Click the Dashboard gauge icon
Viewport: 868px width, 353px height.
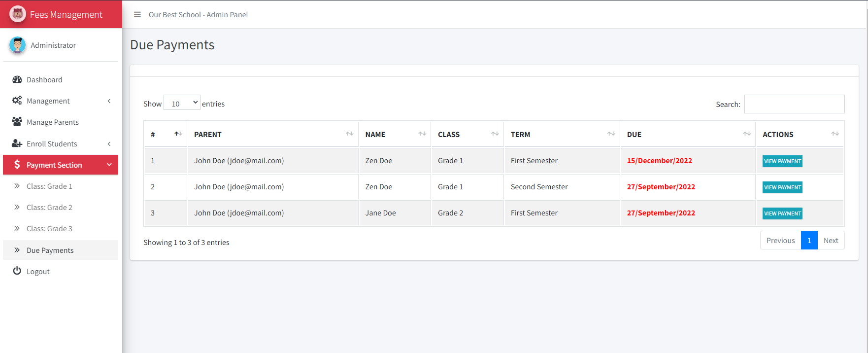(x=17, y=79)
